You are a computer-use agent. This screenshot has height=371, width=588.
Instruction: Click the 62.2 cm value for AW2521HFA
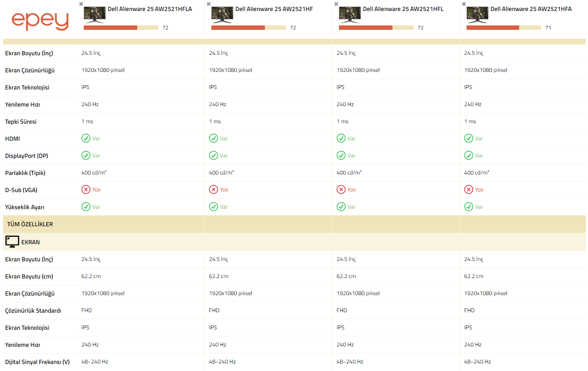[x=474, y=276]
